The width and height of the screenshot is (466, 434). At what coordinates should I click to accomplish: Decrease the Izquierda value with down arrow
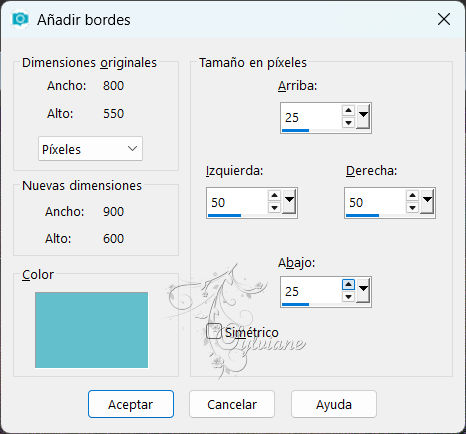274,208
